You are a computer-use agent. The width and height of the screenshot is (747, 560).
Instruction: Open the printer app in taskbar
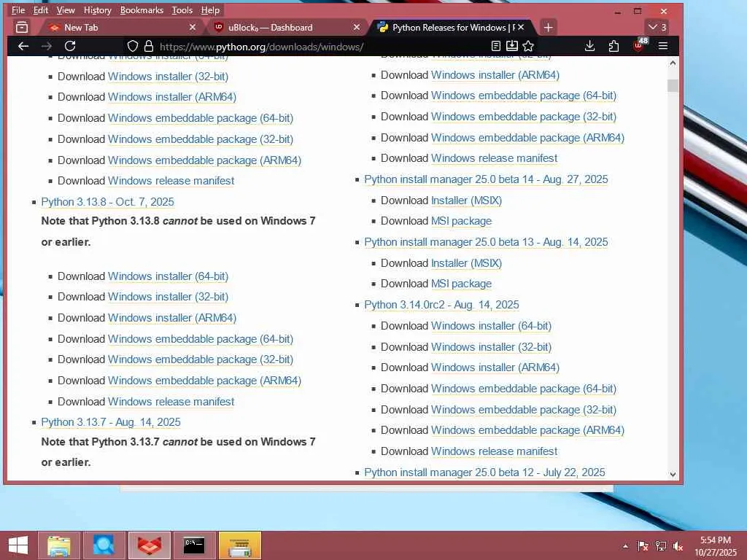pyautogui.click(x=239, y=545)
